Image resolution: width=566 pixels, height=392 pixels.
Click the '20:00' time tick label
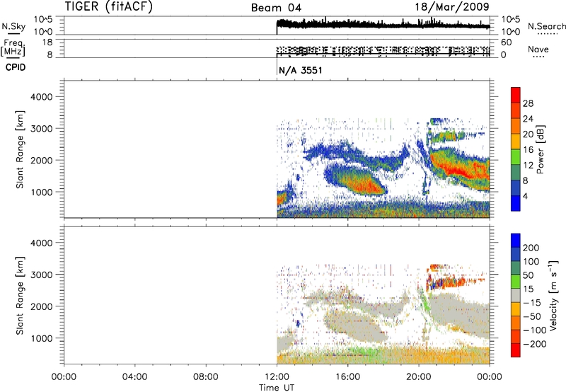(x=418, y=377)
